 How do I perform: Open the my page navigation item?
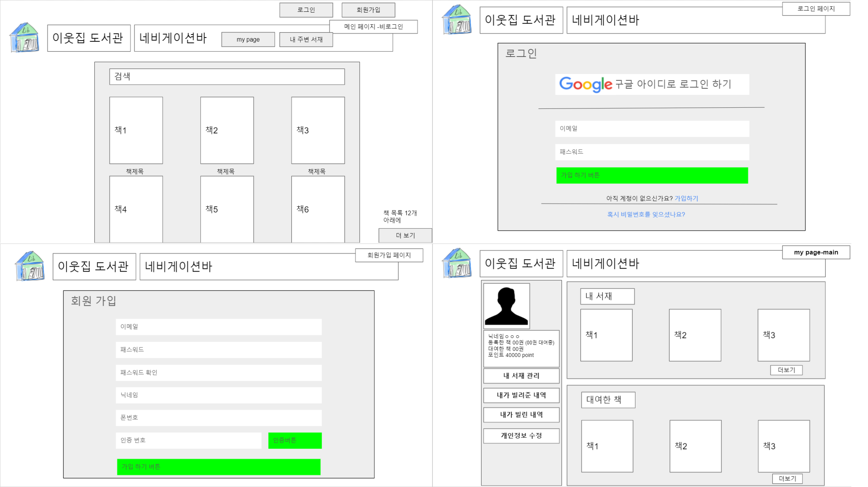click(248, 39)
